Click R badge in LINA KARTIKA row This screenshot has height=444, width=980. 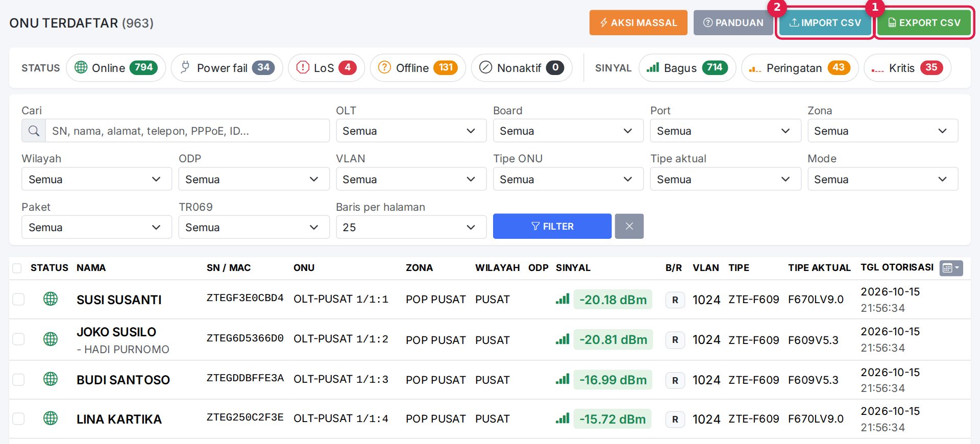675,420
